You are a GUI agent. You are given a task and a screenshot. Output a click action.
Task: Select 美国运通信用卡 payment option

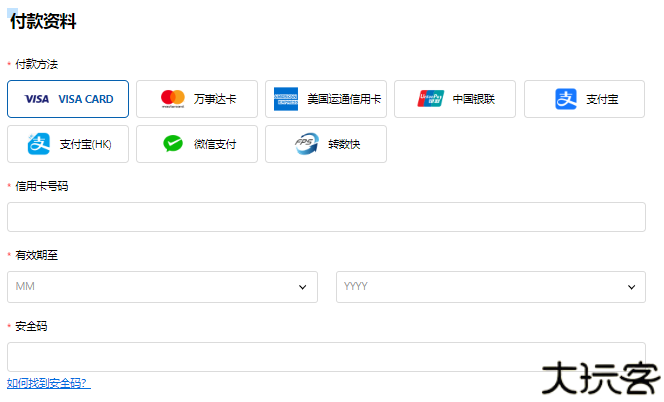326,99
